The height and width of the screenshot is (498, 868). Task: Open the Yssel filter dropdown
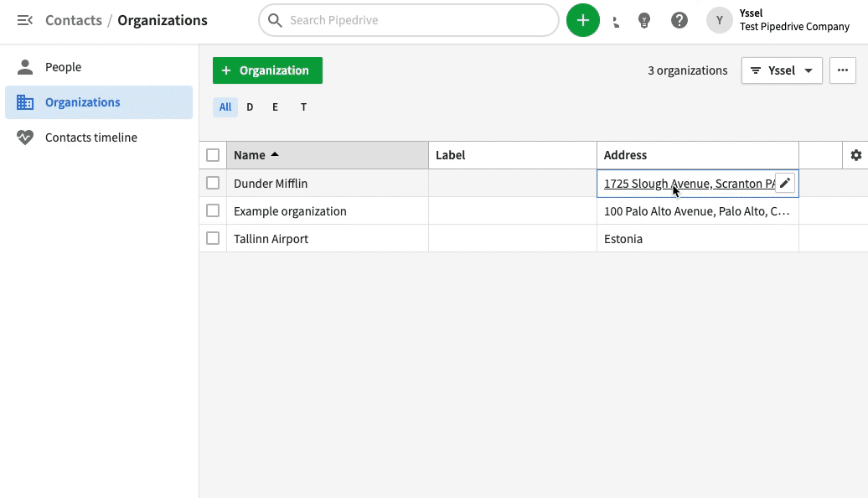click(782, 70)
